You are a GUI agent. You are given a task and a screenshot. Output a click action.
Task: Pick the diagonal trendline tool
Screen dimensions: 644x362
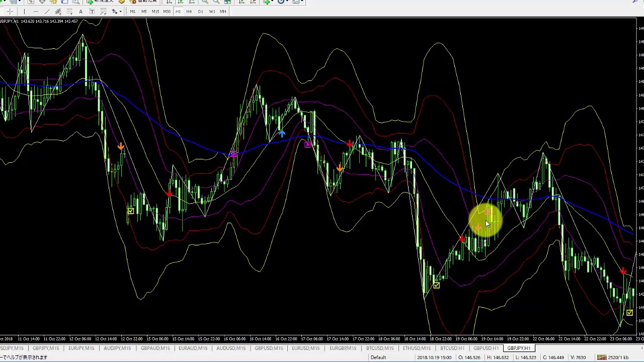click(x=47, y=12)
